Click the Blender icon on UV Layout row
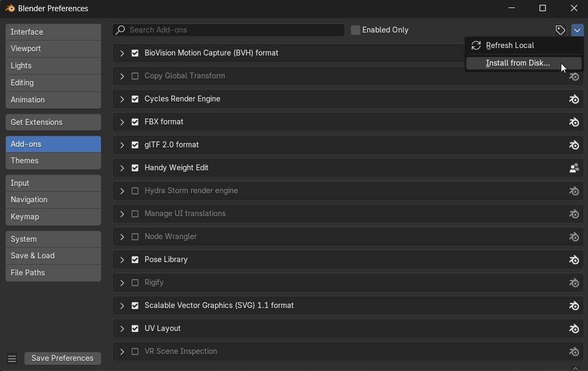The image size is (588, 371). pos(574,329)
